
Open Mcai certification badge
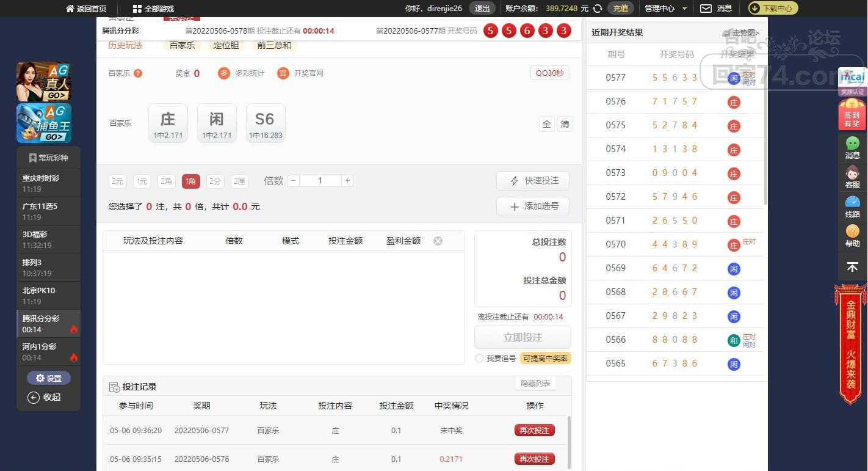[x=852, y=81]
